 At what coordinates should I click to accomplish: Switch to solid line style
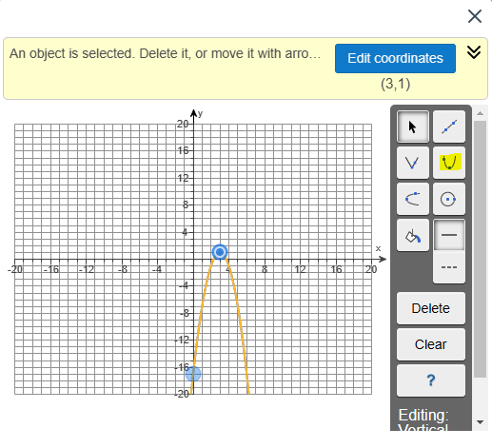449,235
